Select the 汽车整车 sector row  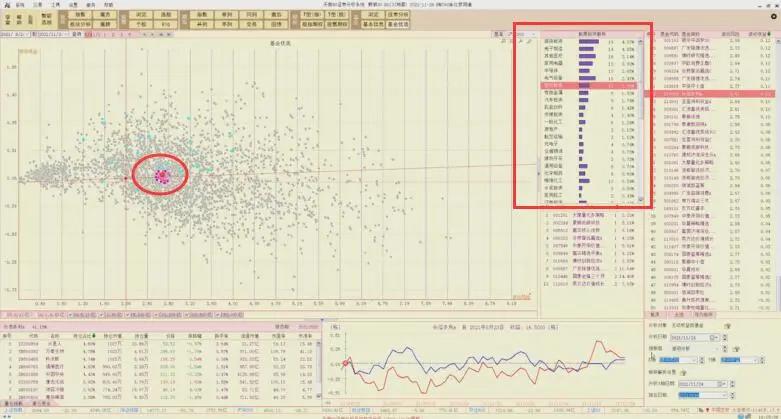590,100
